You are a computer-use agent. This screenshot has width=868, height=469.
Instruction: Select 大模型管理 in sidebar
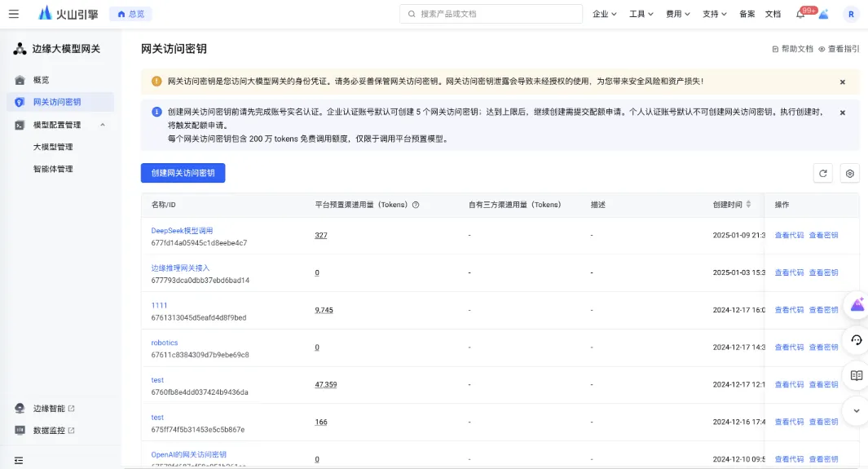point(53,147)
